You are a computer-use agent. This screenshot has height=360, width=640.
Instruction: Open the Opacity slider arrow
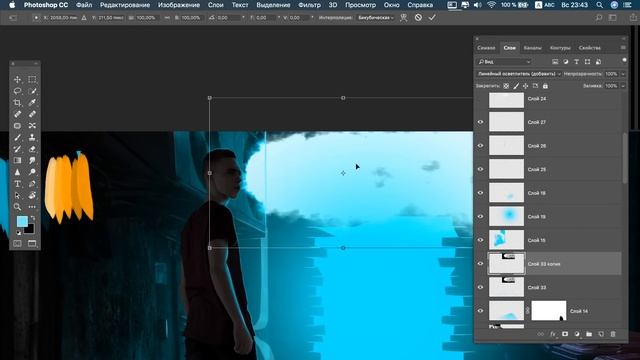(x=623, y=74)
